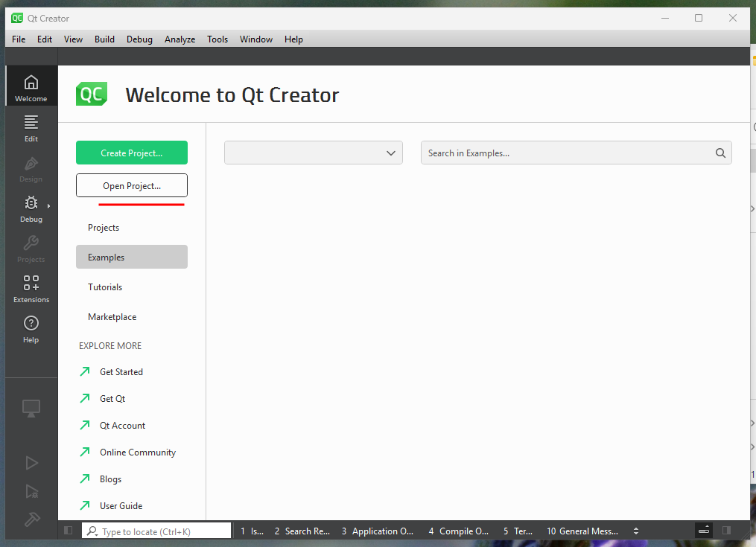This screenshot has width=756, height=547.
Task: Click the Open Project button
Action: coord(132,186)
